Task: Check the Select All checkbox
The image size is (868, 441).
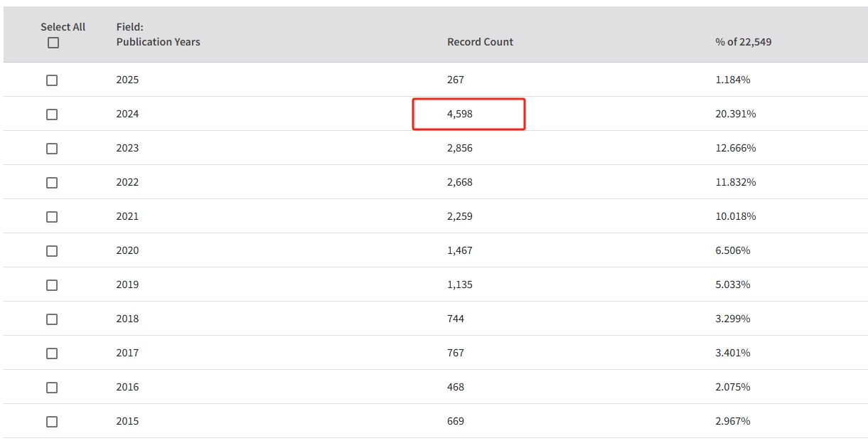Action: [x=53, y=43]
